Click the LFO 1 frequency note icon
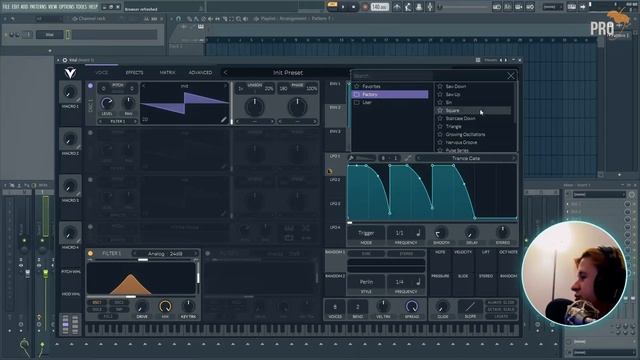This screenshot has width=640, height=360. point(418,233)
